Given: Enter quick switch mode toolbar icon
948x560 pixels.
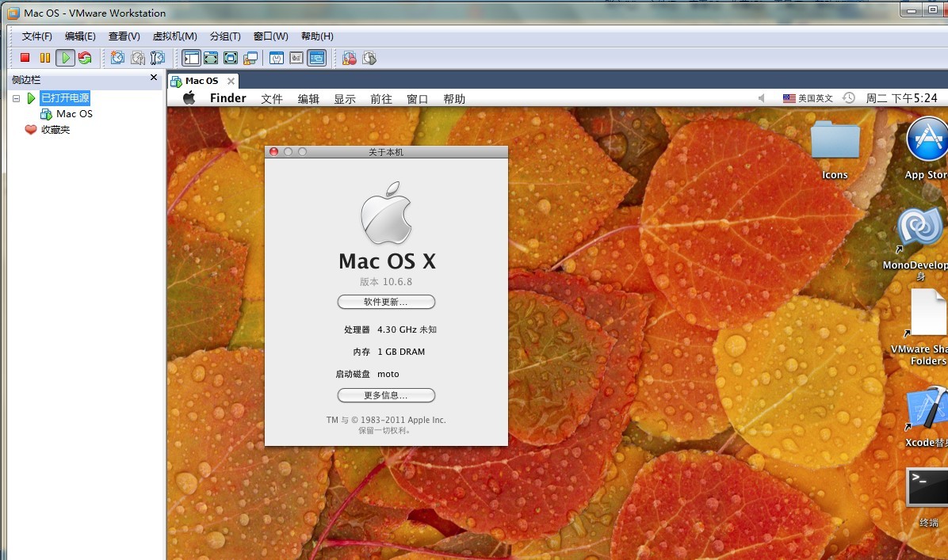Looking at the screenshot, I should click(211, 58).
